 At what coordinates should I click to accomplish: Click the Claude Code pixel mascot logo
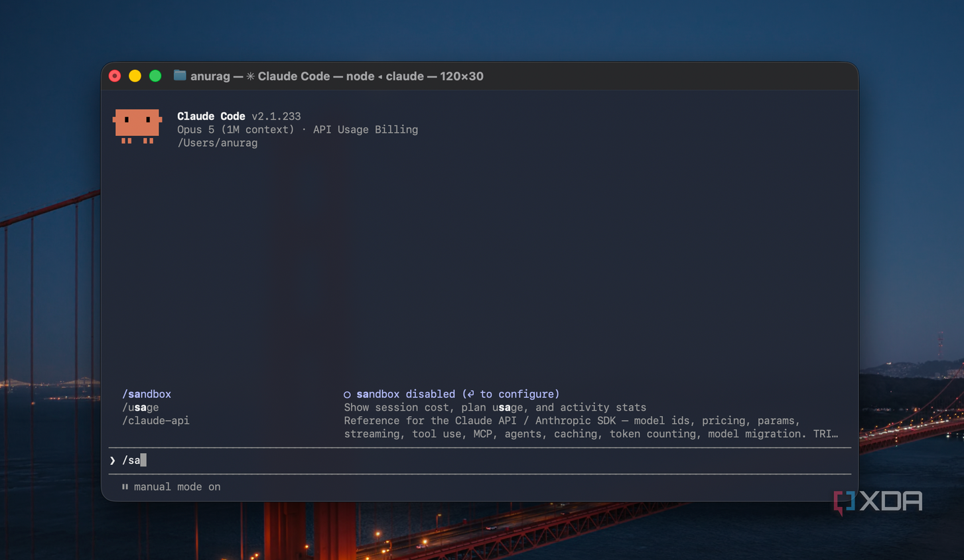(x=137, y=127)
